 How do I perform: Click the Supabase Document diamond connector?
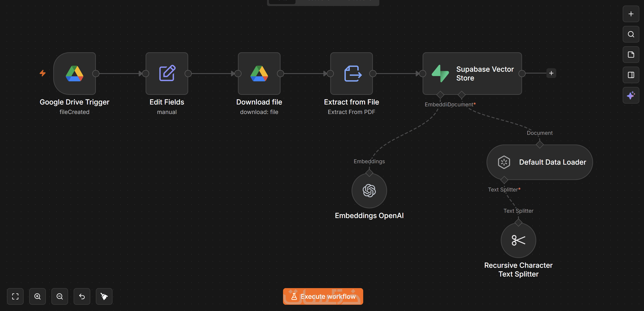click(462, 95)
